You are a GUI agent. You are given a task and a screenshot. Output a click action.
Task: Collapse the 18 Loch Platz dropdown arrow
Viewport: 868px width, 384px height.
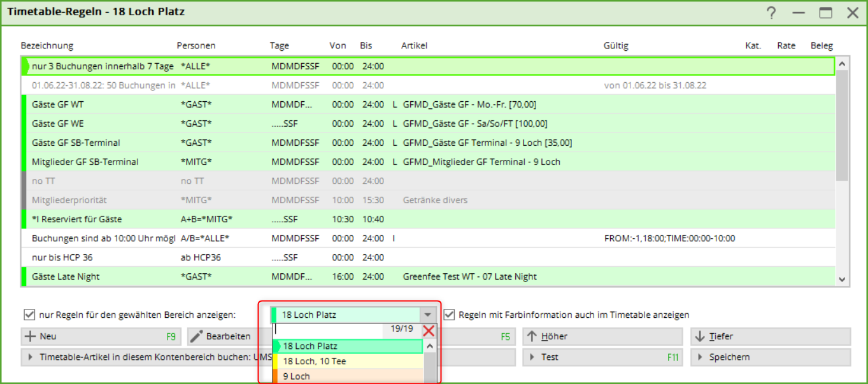tap(427, 315)
